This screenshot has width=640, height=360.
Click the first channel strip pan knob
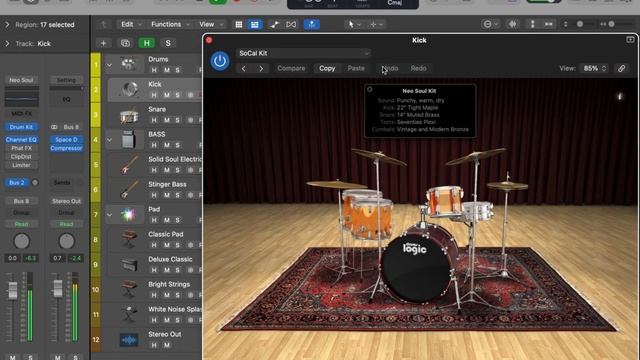pyautogui.click(x=22, y=241)
